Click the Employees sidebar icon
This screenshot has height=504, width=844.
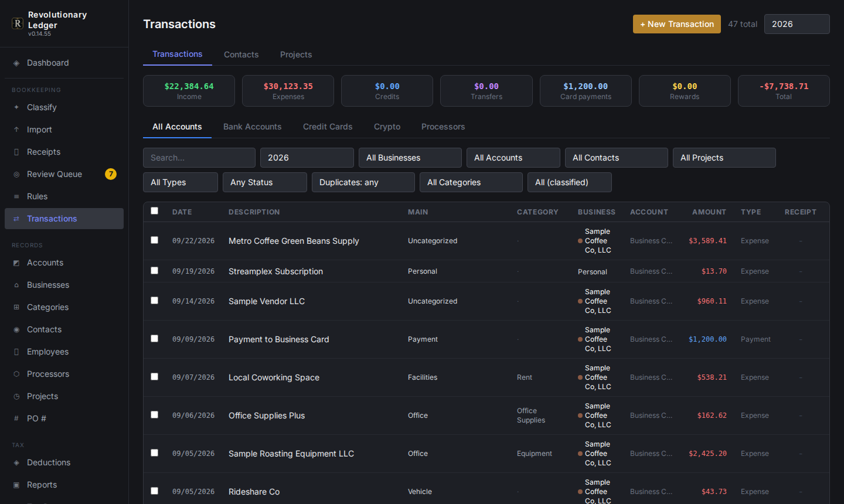coord(16,352)
